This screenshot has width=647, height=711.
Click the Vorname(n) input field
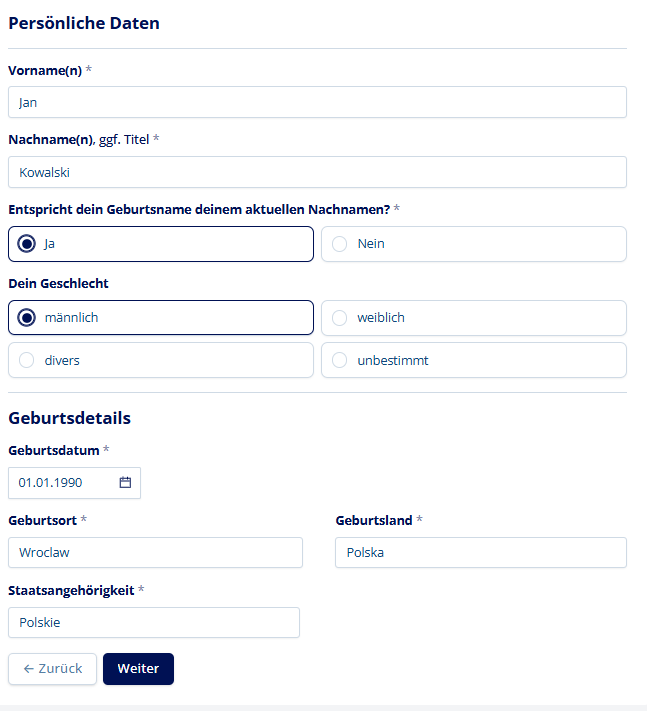317,102
